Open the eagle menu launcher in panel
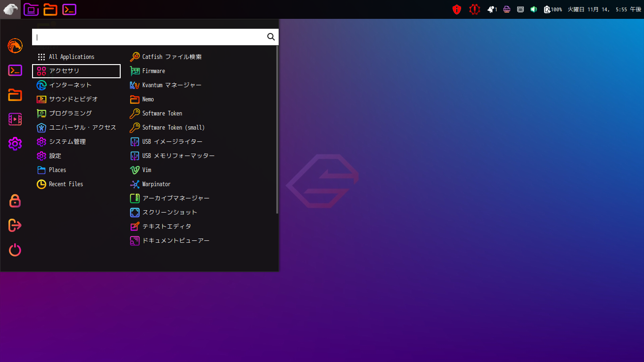This screenshot has height=362, width=644. pyautogui.click(x=10, y=9)
